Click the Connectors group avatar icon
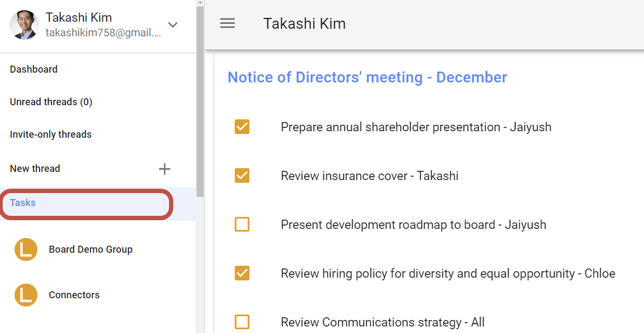The image size is (644, 333). pos(26,295)
